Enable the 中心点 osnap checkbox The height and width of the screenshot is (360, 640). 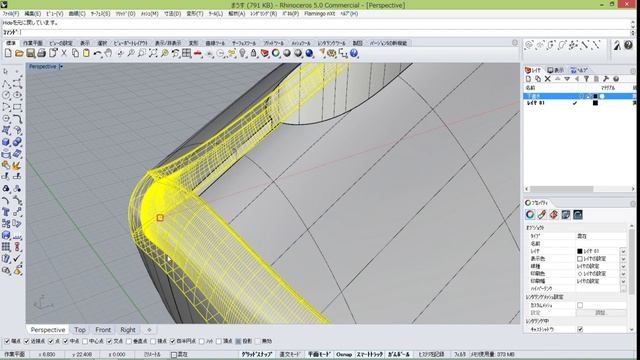click(x=85, y=341)
